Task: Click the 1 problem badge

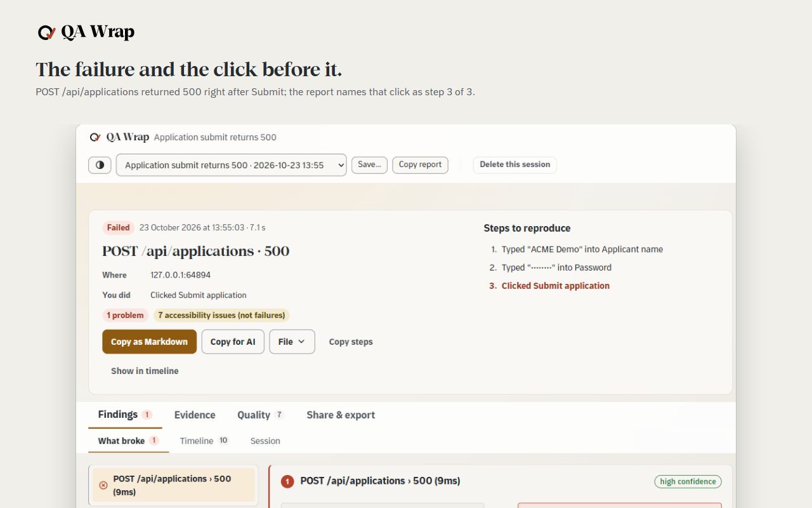Action: 125,315
